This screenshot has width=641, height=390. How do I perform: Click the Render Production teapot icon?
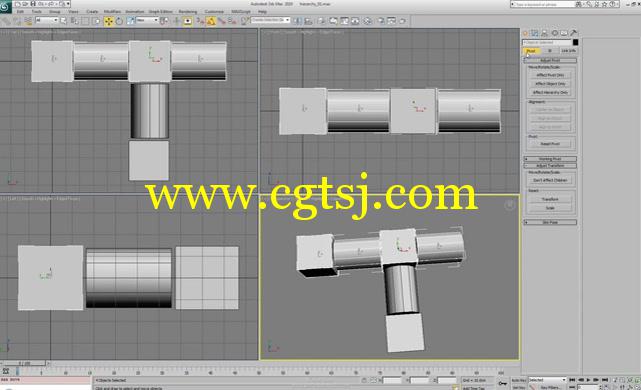403,21
